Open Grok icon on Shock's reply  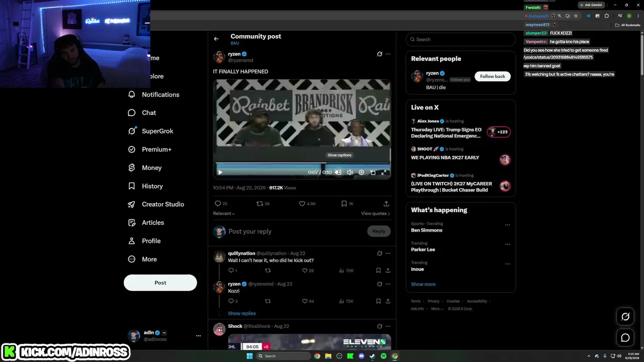[380, 326]
